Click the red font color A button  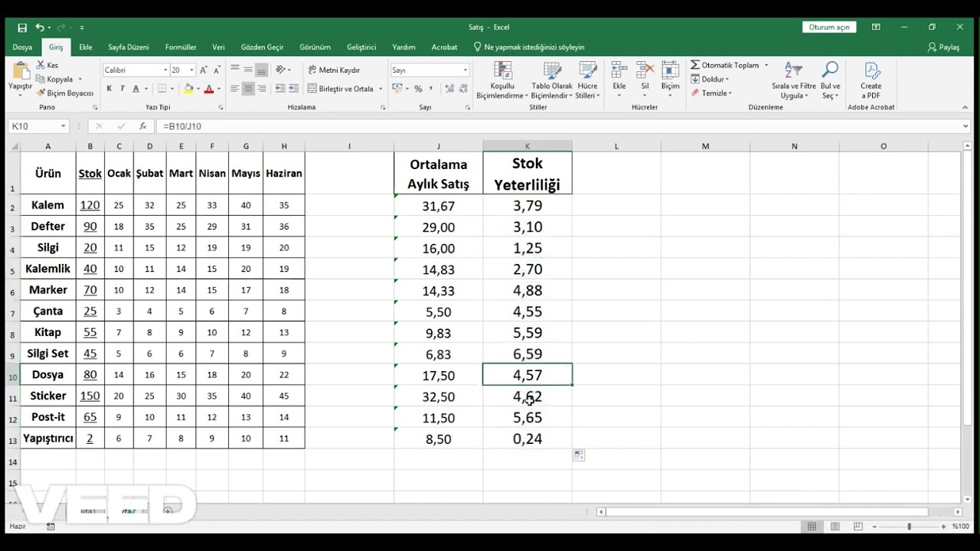click(x=209, y=89)
